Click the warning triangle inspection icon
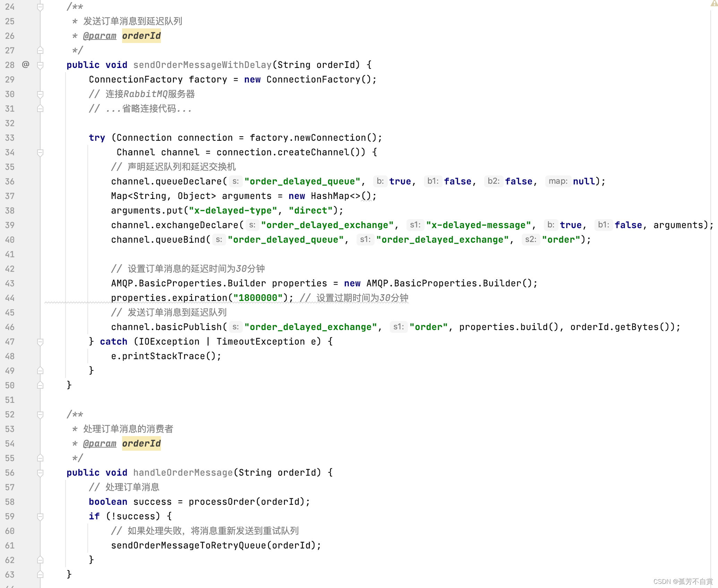 (x=713, y=3)
